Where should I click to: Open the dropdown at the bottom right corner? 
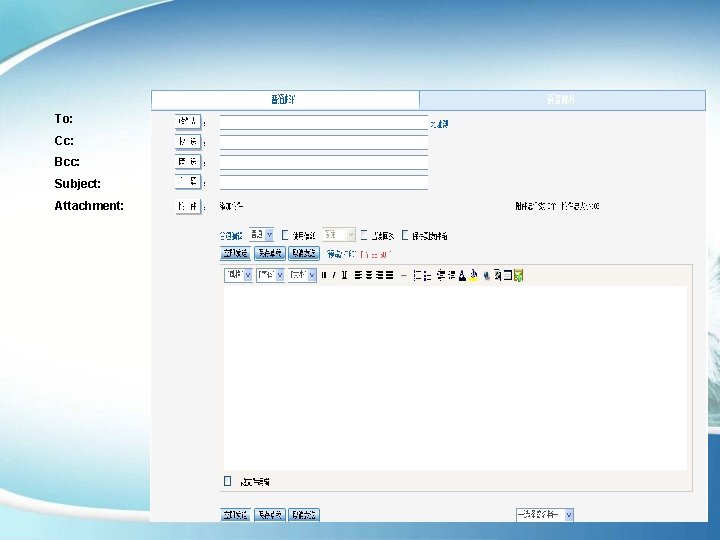point(545,514)
